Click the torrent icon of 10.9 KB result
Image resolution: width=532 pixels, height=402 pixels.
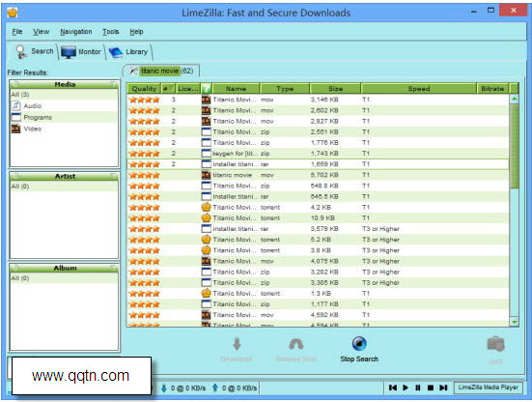[206, 218]
